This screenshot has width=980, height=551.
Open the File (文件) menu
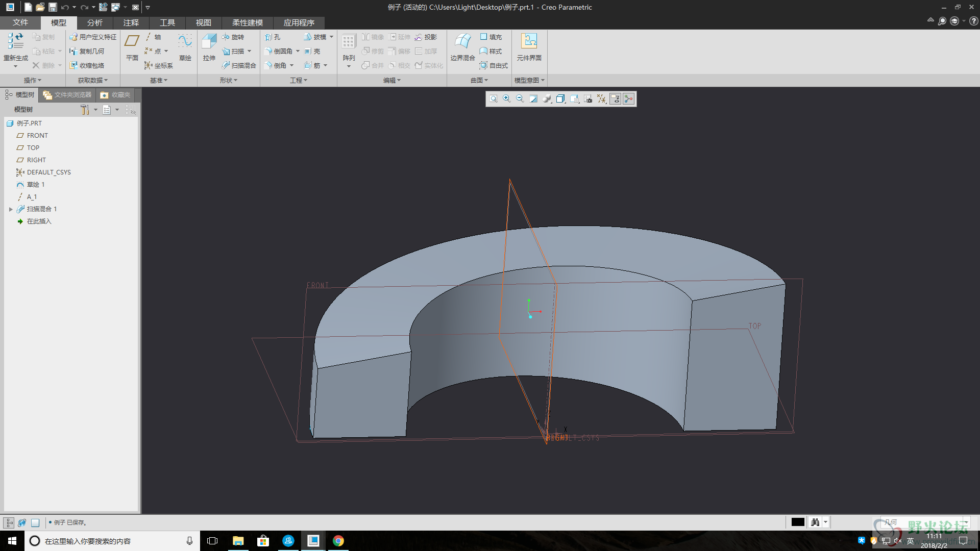click(20, 22)
